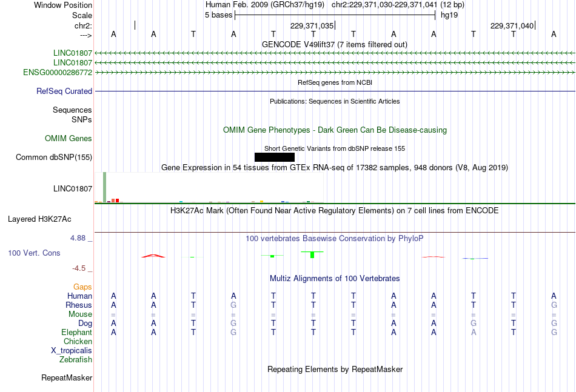Image resolution: width=576 pixels, height=392 pixels.
Task: Click the X_tropicalis alignment row label
Action: 72,351
